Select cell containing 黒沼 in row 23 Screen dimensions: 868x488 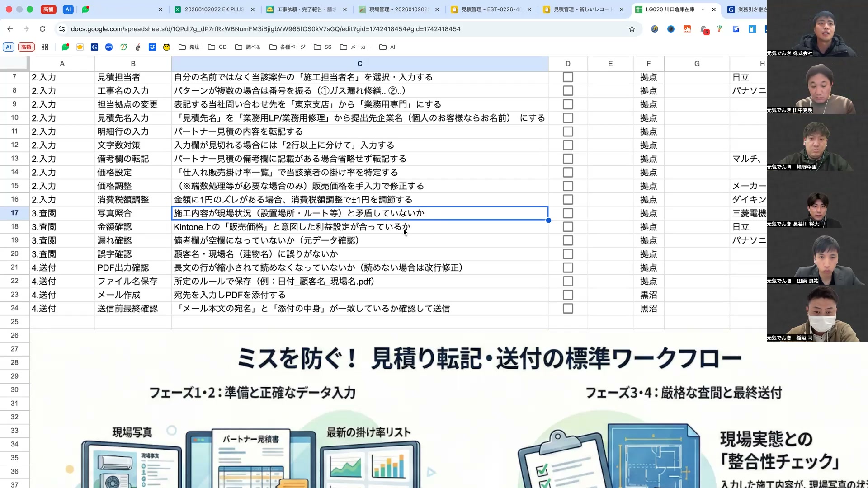(x=649, y=295)
